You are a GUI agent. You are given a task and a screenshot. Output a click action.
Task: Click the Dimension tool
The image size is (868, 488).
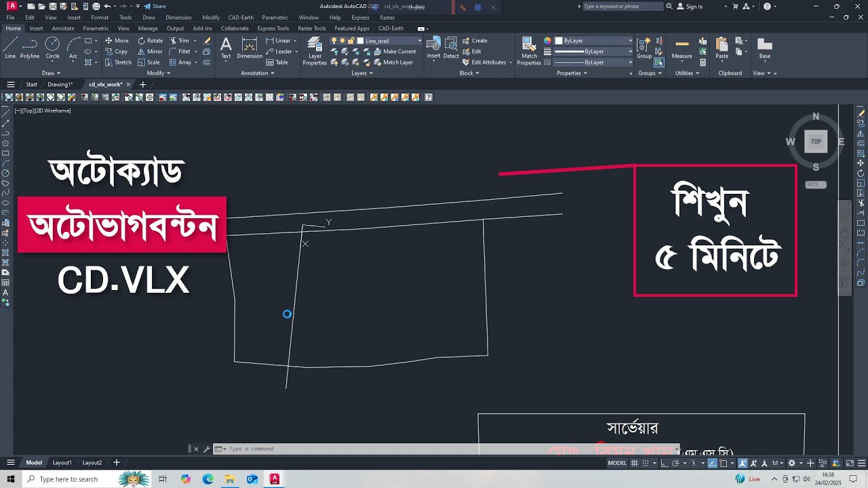[250, 48]
